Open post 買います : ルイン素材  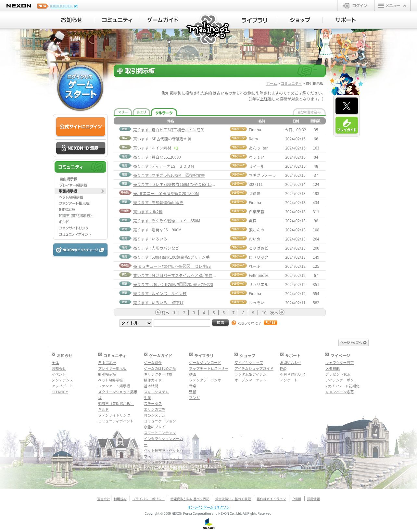[x=152, y=148]
